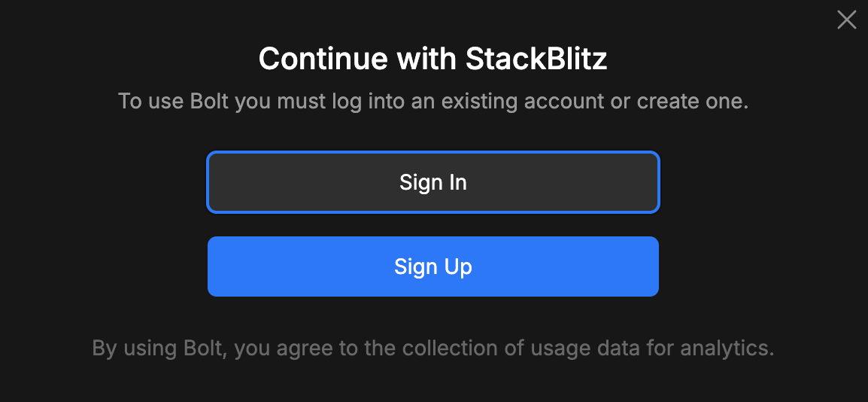Click the 'To use Bolt' description text
The image size is (868, 402).
pyautogui.click(x=433, y=102)
